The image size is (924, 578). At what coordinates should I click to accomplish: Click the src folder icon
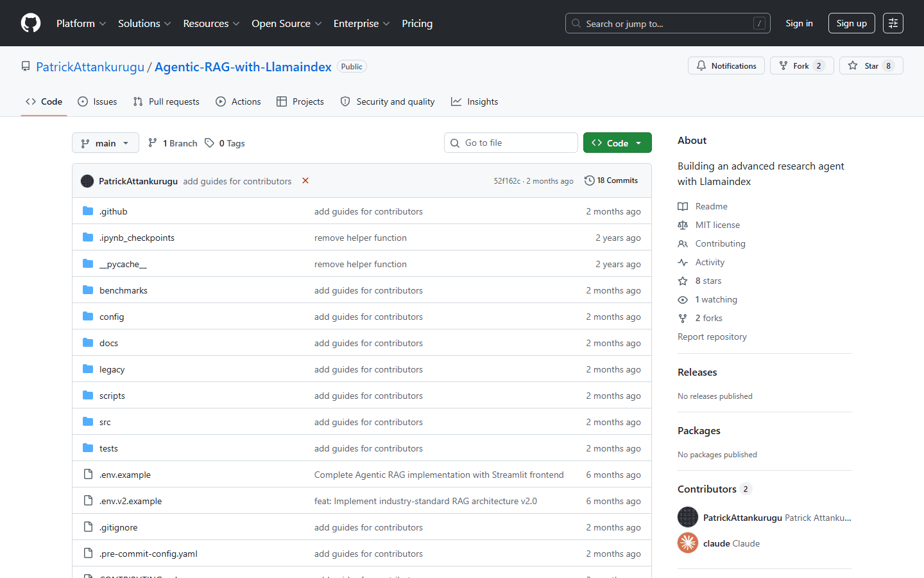pyautogui.click(x=88, y=421)
